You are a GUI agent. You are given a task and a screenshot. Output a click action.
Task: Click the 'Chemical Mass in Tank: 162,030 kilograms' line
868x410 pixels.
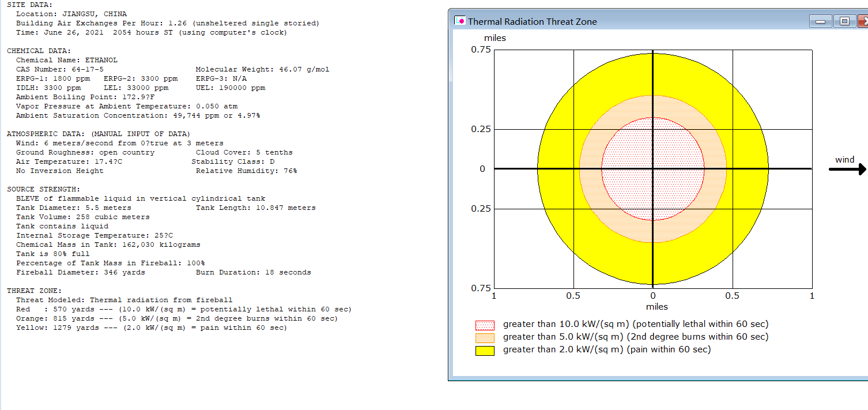click(x=108, y=245)
